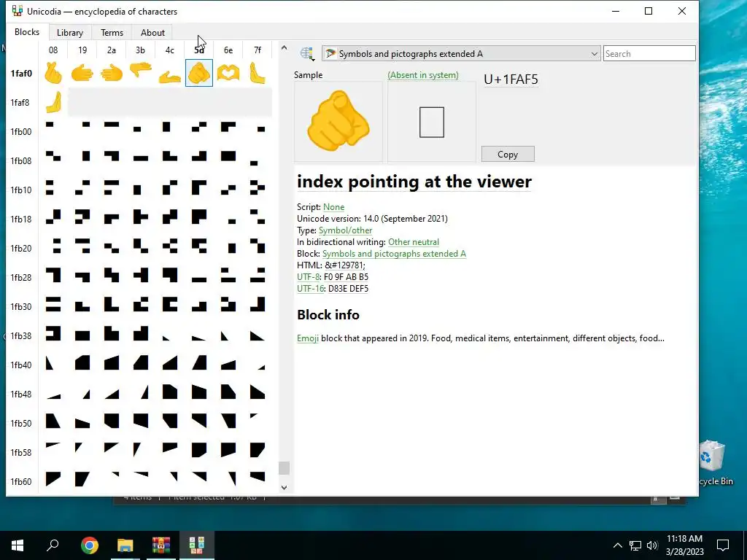
Task: Open the notification center icon
Action: (x=723, y=545)
